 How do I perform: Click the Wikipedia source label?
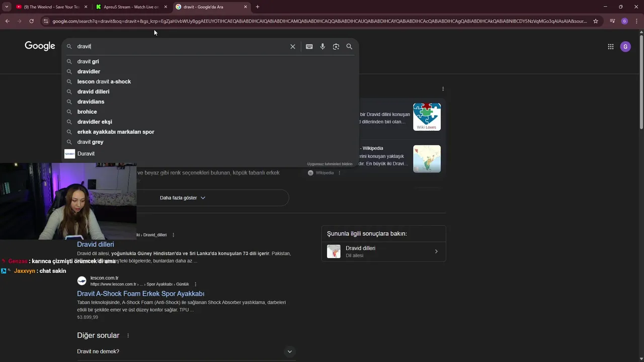point(325,173)
